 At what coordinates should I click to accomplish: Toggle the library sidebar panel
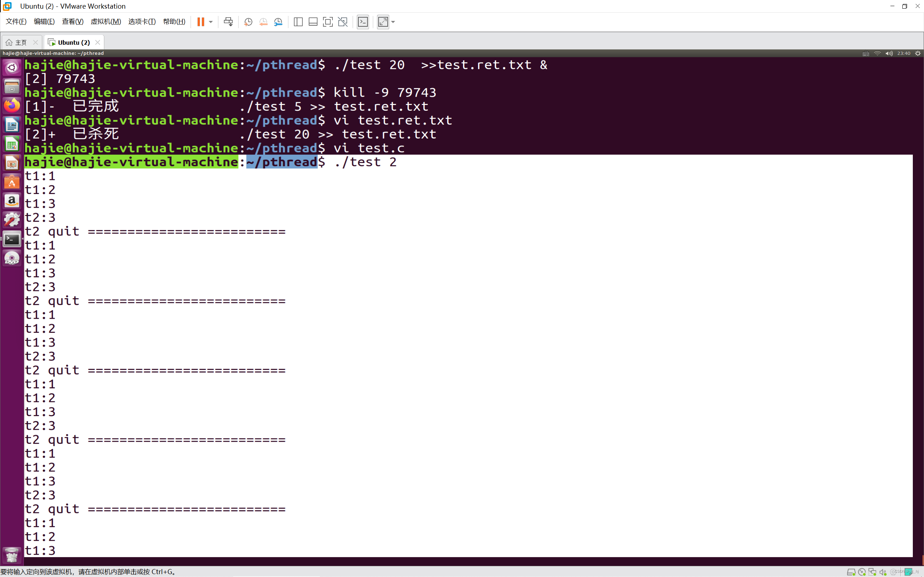[x=298, y=22]
